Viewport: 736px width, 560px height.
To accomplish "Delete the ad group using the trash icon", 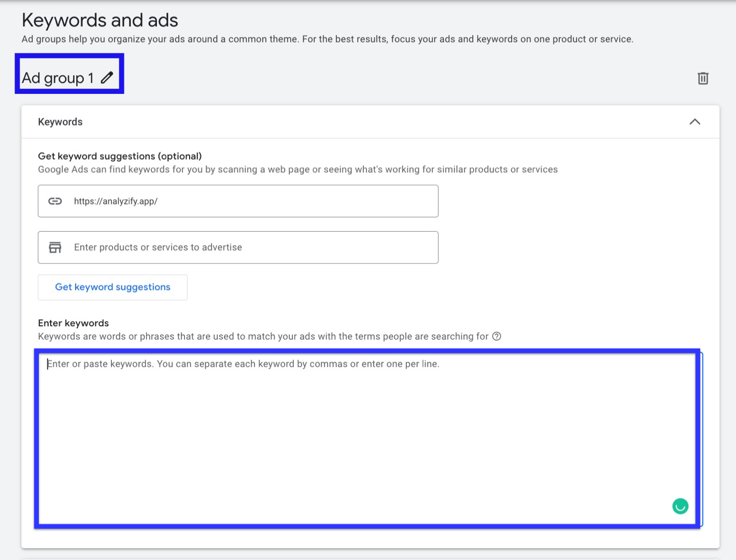I will [x=703, y=78].
